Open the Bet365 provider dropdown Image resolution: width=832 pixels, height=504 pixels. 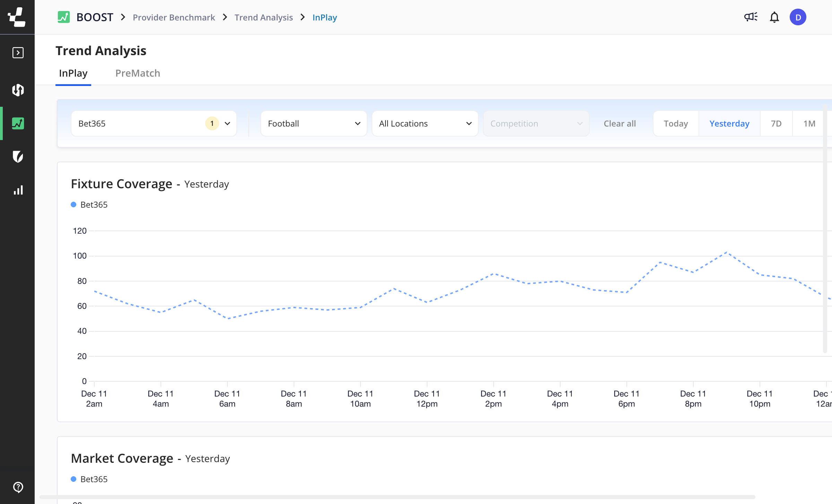(154, 124)
